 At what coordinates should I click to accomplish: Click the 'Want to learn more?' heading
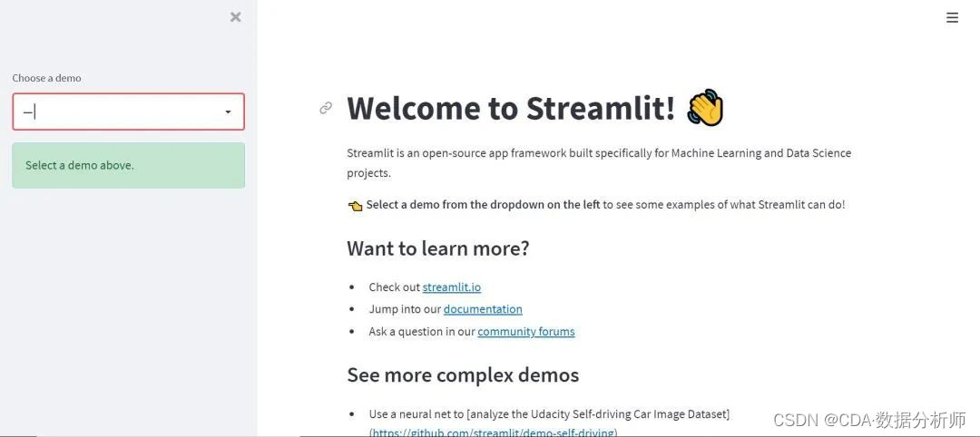[x=438, y=248]
